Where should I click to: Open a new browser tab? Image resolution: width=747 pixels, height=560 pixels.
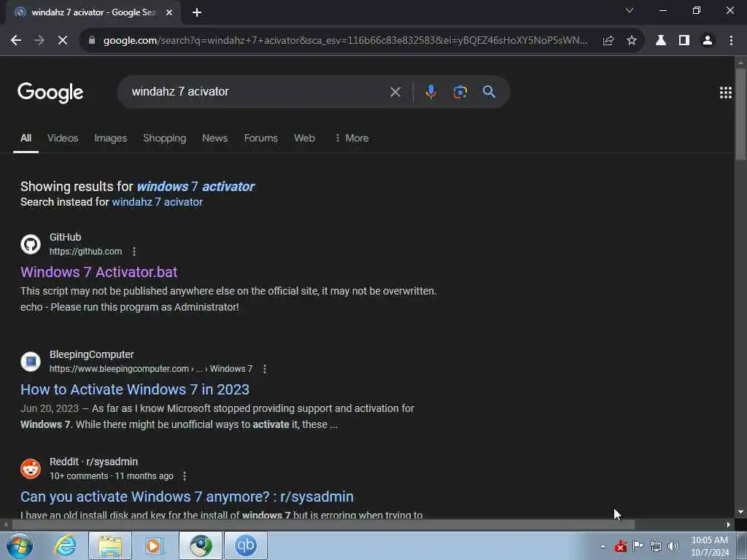coord(197,12)
